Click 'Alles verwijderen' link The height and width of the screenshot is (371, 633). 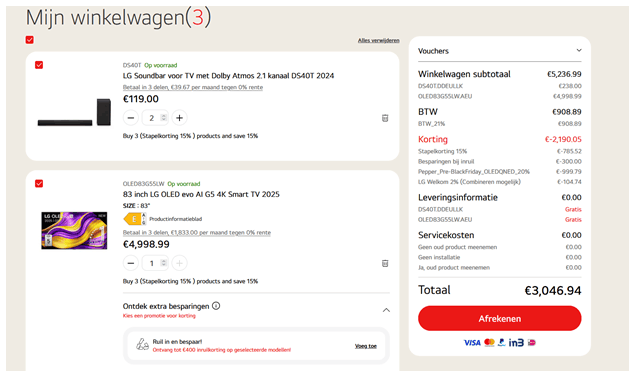pos(378,40)
